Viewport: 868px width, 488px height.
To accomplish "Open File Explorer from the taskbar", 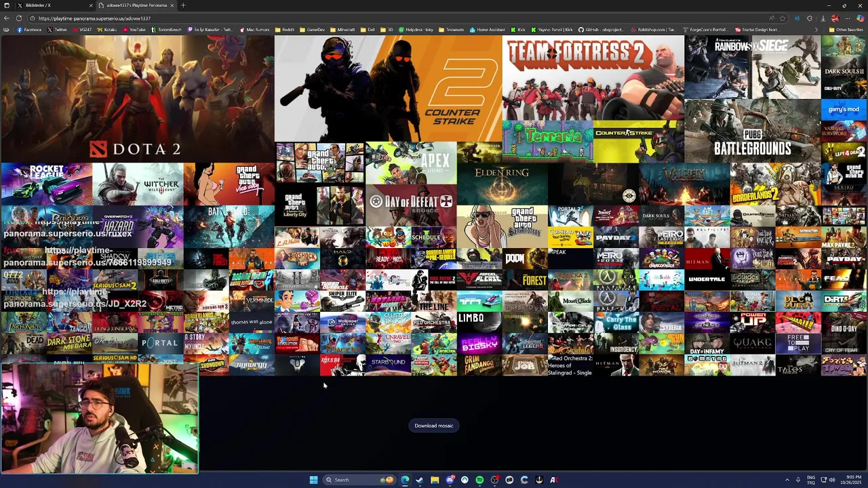I will point(435,480).
